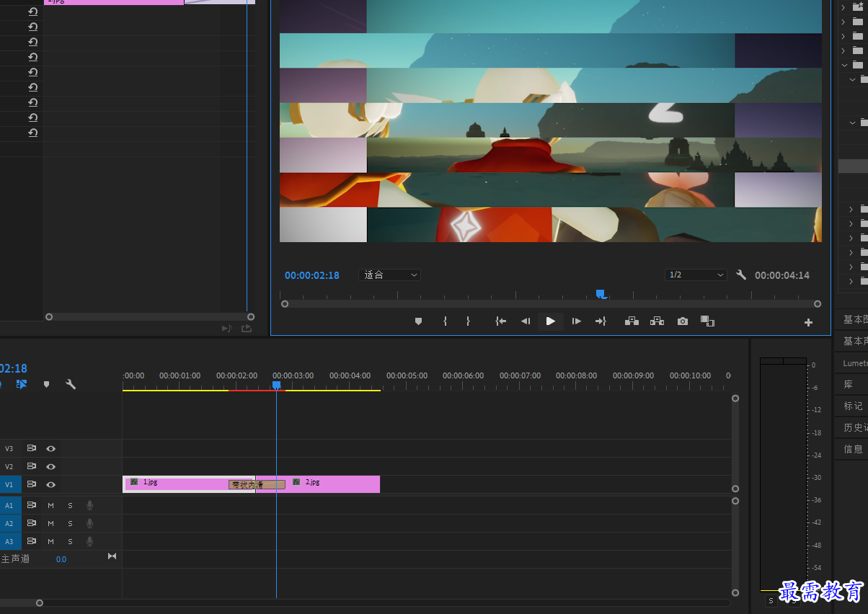The width and height of the screenshot is (868, 614).
Task: Toggle sync lock on track V2
Action: [32, 466]
